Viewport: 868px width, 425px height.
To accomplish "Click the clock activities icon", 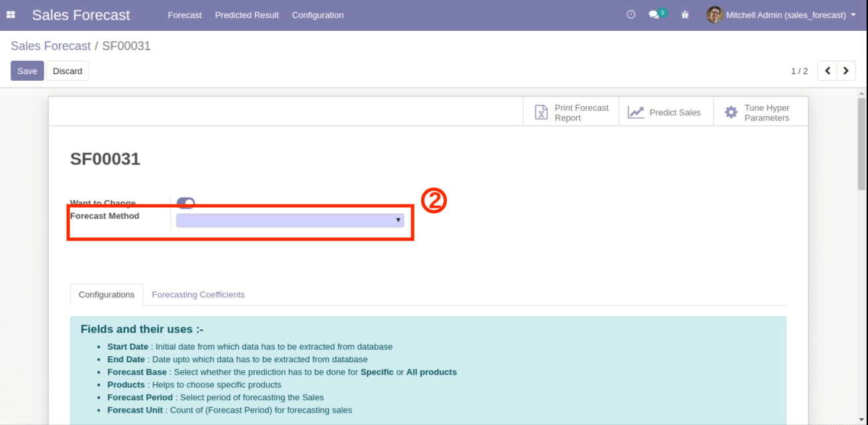I will pyautogui.click(x=631, y=15).
